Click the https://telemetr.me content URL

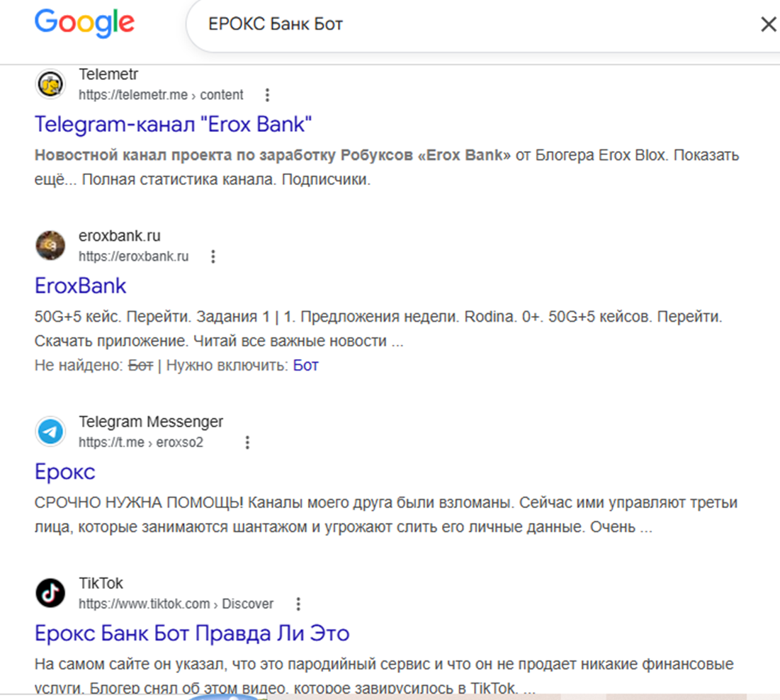(x=162, y=95)
